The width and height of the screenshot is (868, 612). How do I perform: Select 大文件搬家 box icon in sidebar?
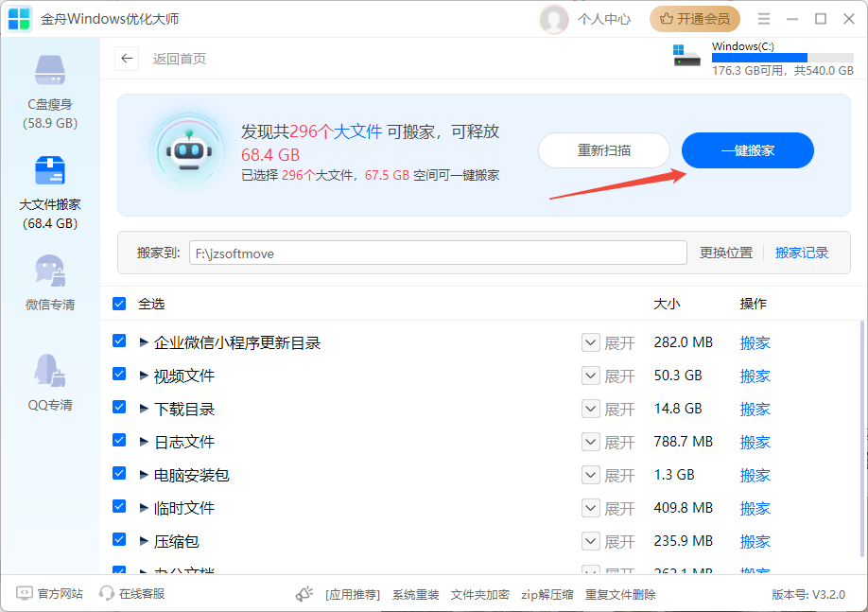[x=50, y=170]
